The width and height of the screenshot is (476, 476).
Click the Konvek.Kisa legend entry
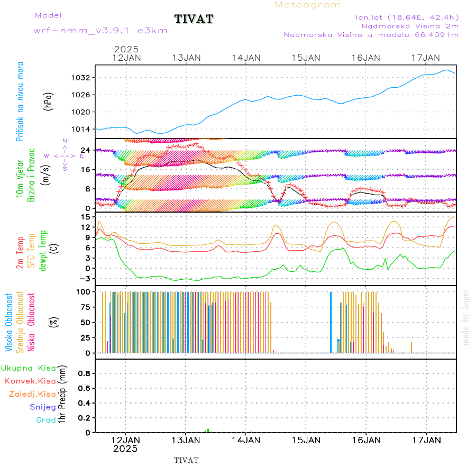(x=30, y=381)
